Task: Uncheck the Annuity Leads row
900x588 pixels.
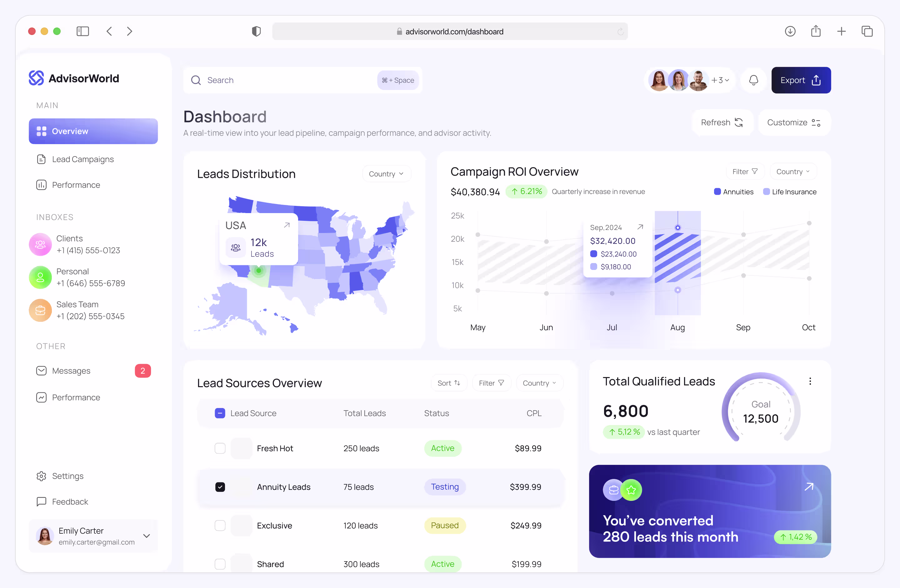Action: 220,487
